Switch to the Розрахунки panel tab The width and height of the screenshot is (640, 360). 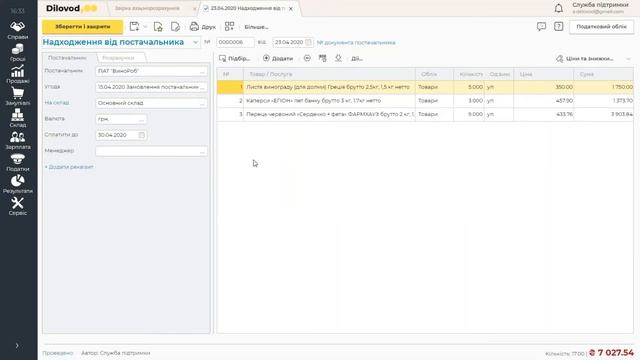click(x=118, y=58)
